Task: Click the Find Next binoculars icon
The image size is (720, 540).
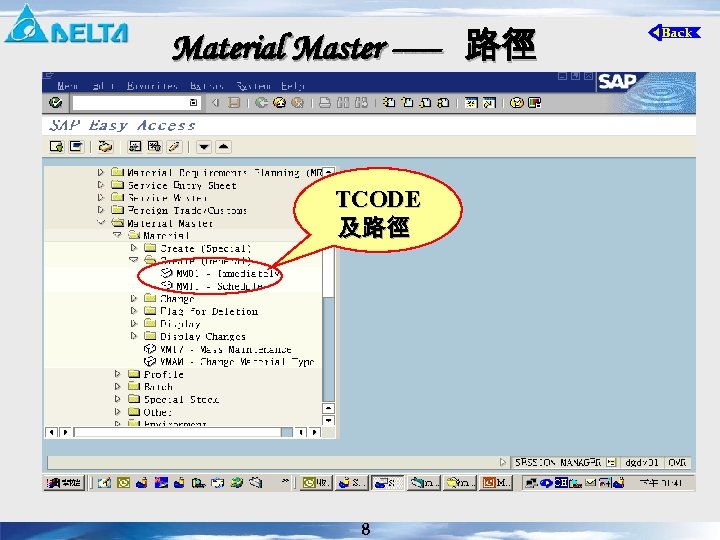Action: click(361, 103)
